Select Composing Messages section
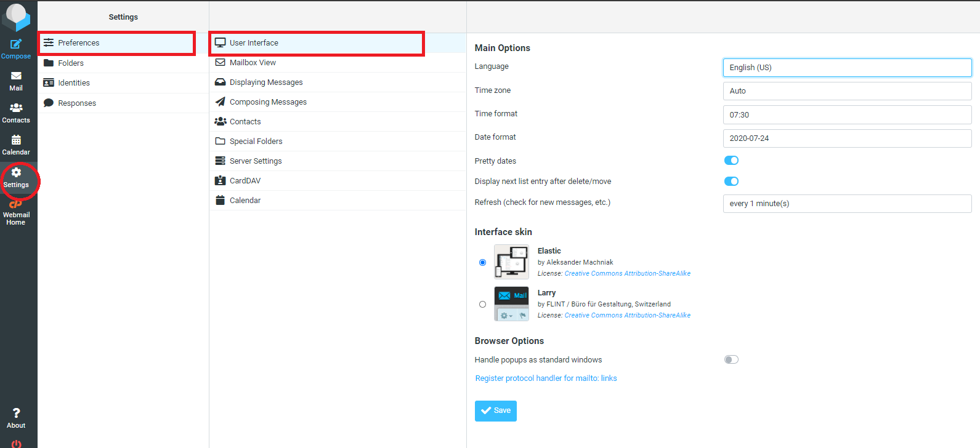The height and width of the screenshot is (448, 980). click(x=268, y=102)
